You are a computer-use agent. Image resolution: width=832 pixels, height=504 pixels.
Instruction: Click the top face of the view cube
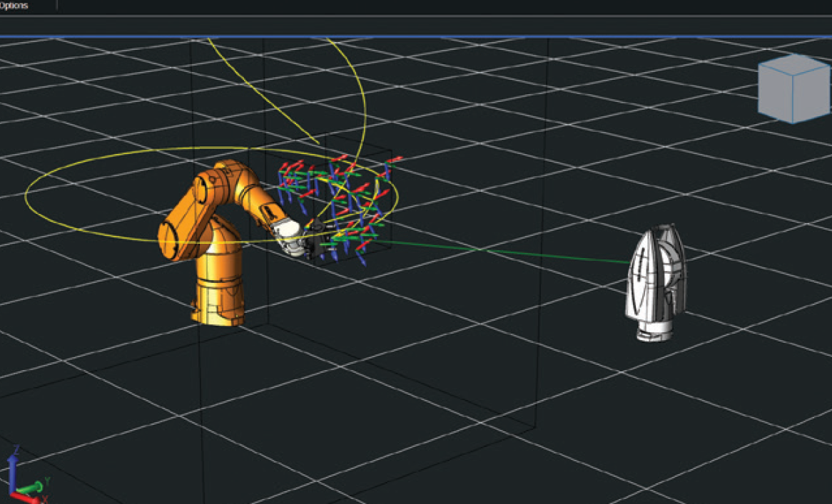(x=793, y=63)
